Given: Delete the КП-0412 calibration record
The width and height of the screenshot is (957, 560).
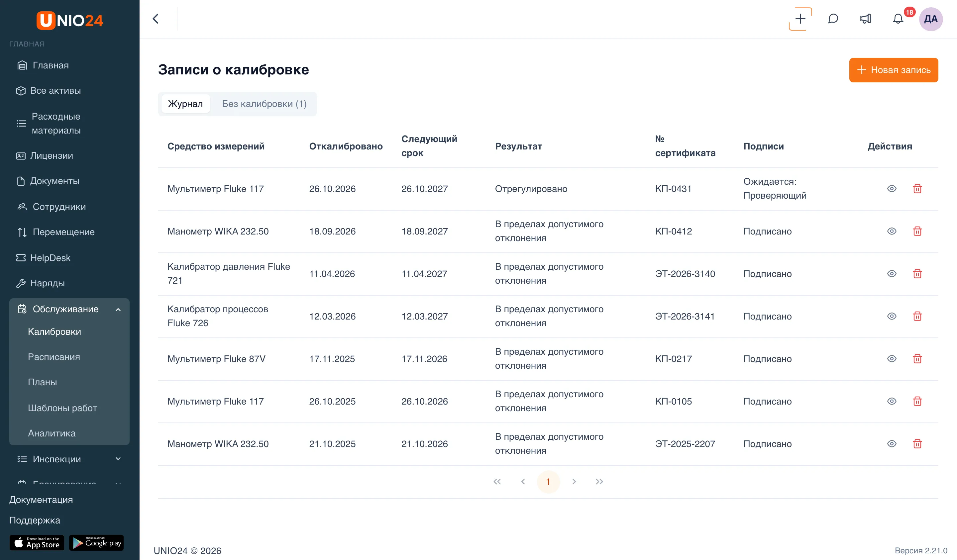Looking at the screenshot, I should 917,231.
